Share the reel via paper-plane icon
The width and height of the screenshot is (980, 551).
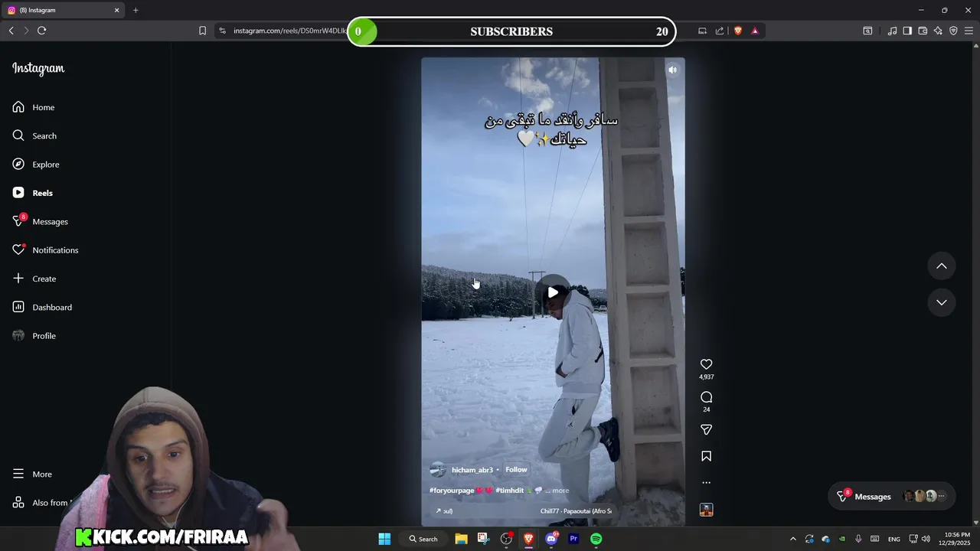706,430
